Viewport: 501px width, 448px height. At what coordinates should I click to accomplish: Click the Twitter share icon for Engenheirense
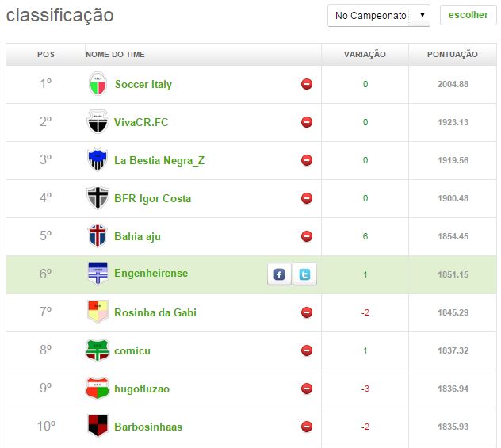click(x=304, y=274)
